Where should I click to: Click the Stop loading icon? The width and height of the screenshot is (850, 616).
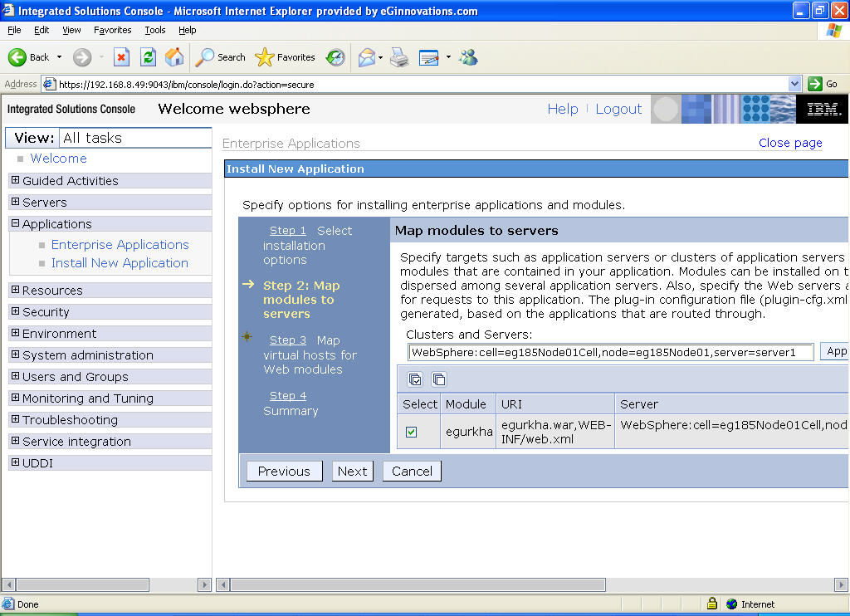coord(121,57)
